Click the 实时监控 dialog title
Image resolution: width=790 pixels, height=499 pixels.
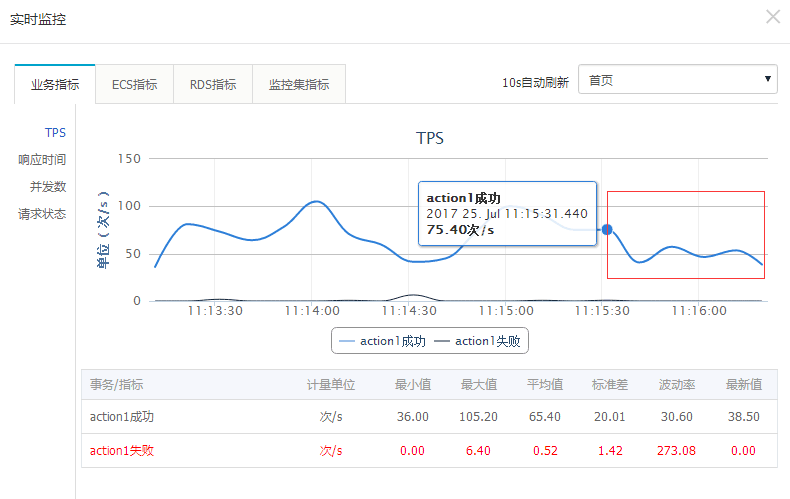click(x=38, y=19)
